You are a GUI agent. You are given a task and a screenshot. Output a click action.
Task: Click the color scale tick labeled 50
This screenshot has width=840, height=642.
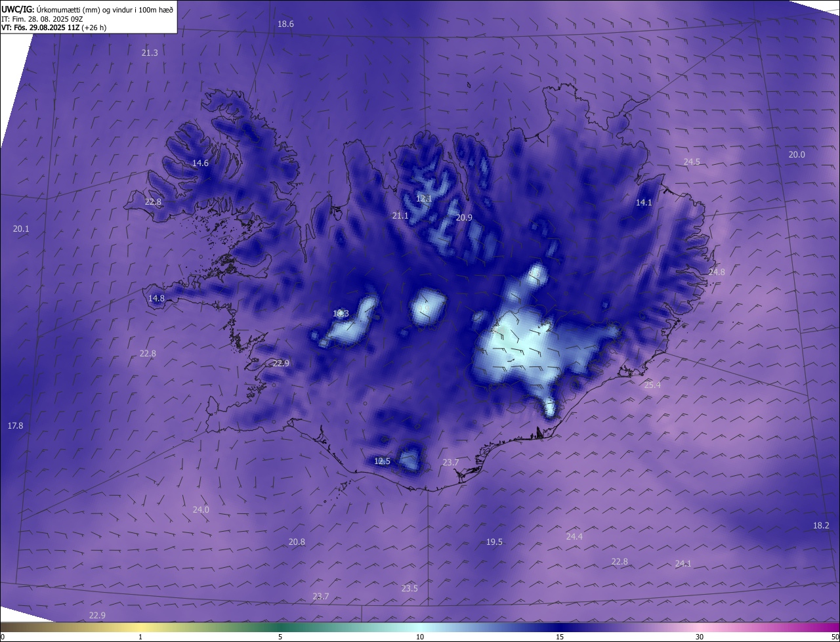tap(835, 637)
